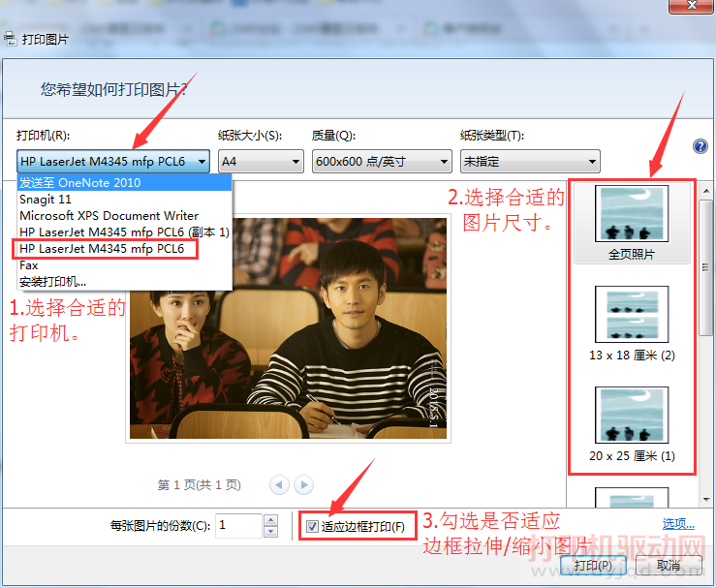The image size is (716, 588).
Task: Go to next page arrow button
Action: 303,484
